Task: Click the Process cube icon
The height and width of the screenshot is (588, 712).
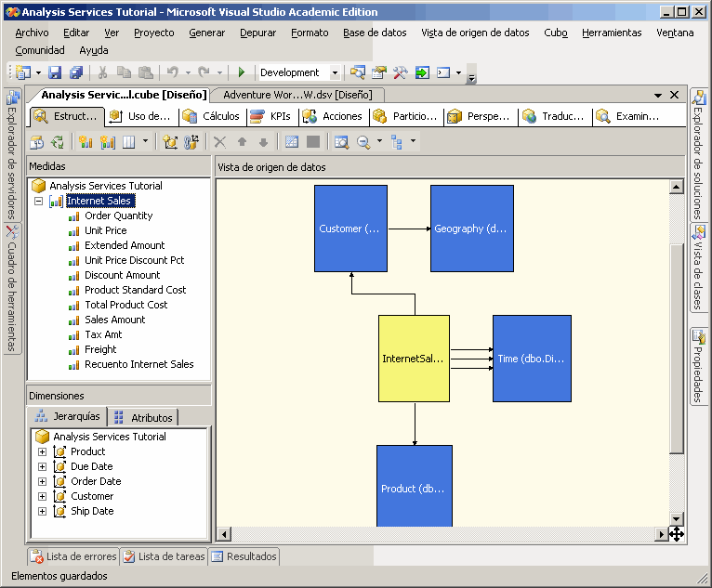Action: coord(37,142)
